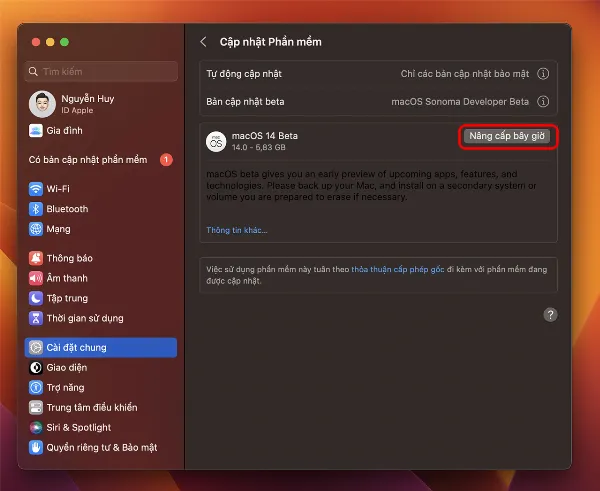Viewport: 600px width, 491px height.
Task: Click the Trung tâm điều khiển icon
Action: (36, 407)
